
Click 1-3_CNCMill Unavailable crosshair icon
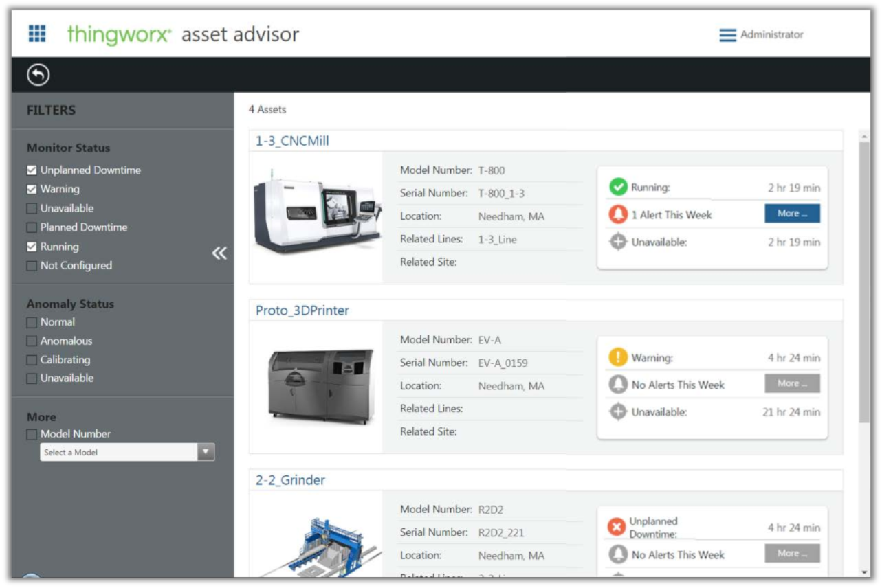pyautogui.click(x=618, y=242)
